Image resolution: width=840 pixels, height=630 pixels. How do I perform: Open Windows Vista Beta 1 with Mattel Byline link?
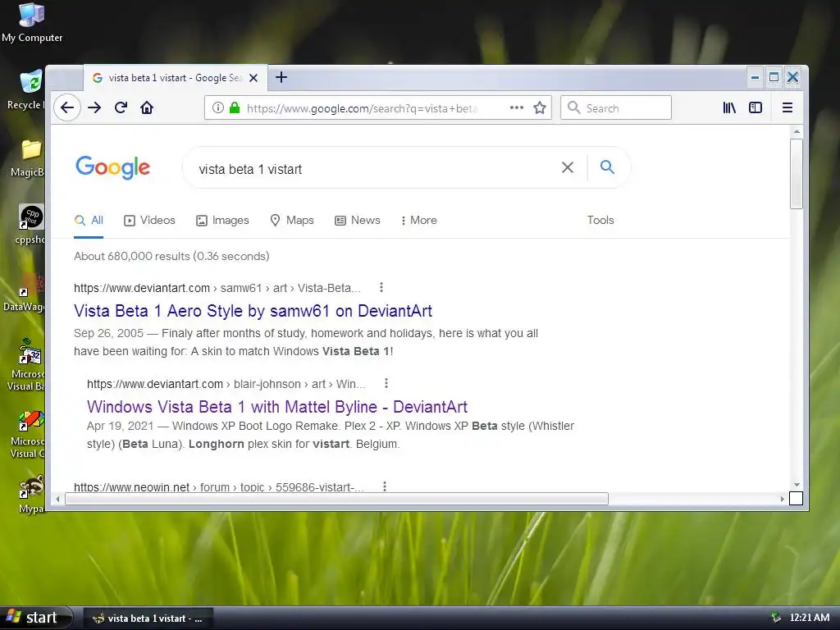pos(277,407)
